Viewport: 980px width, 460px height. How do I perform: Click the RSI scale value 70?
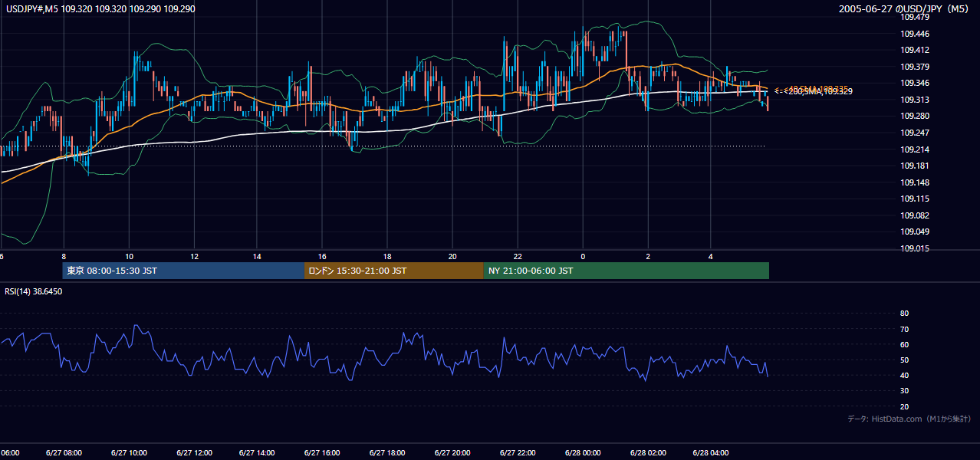(x=904, y=329)
